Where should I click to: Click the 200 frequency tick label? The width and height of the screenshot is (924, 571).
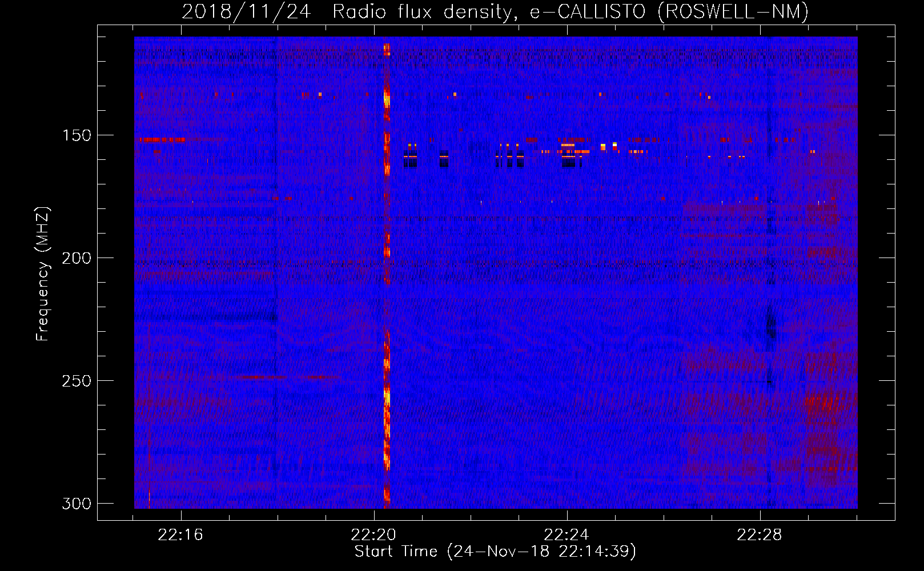pos(77,258)
